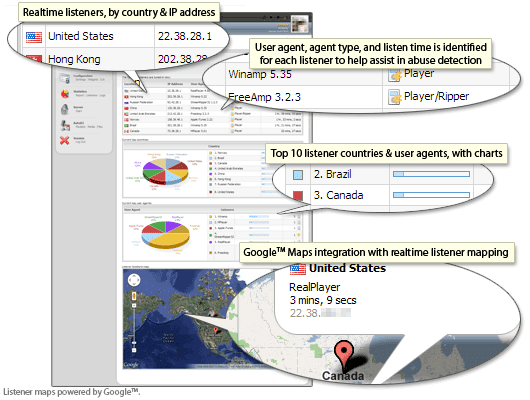Click 'Hong Kong' in the enlarged listener callout
The image size is (530, 400).
point(74,59)
